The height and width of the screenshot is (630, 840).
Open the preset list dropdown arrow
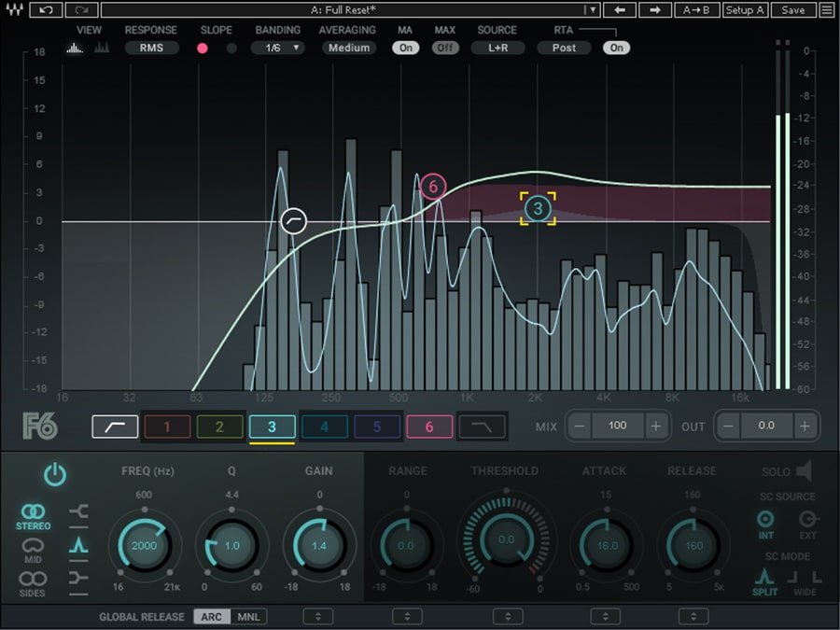coord(593,9)
